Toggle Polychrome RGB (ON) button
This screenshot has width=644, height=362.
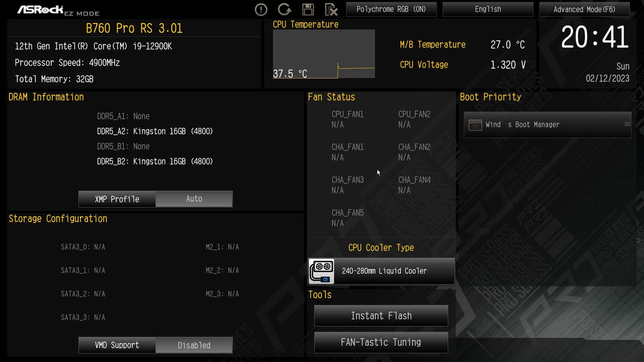(x=391, y=9)
